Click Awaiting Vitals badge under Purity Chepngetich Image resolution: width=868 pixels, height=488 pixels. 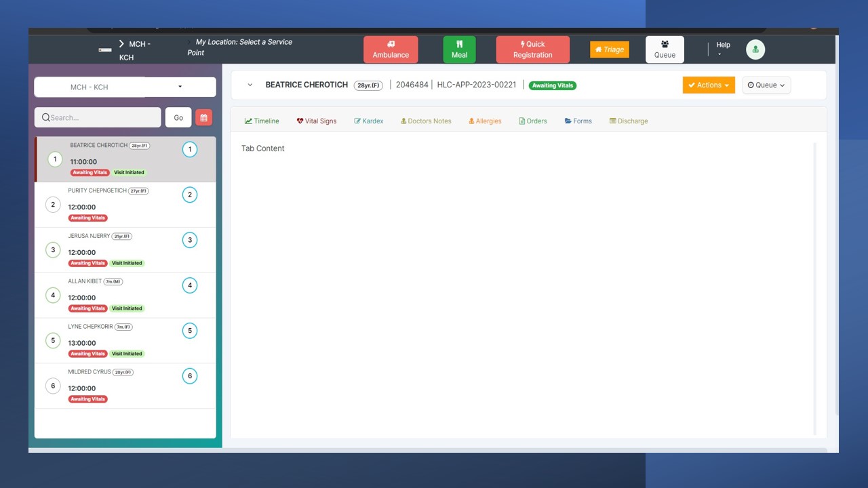(x=88, y=218)
